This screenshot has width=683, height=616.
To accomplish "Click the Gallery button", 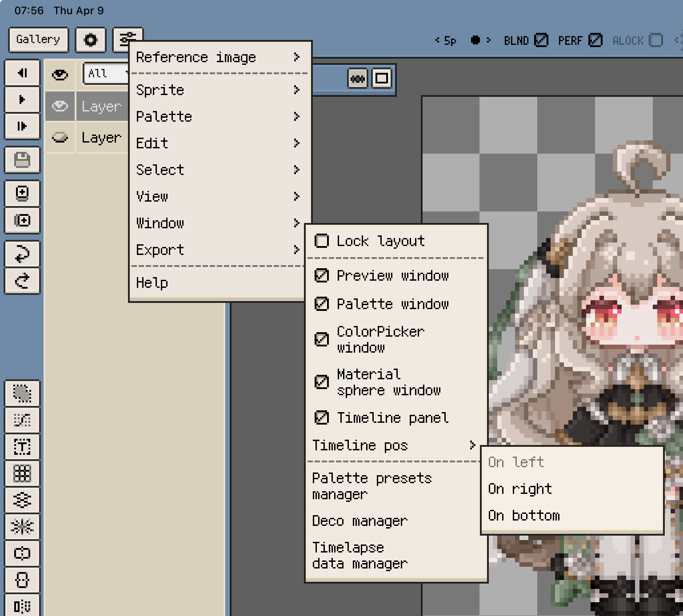I will click(38, 40).
